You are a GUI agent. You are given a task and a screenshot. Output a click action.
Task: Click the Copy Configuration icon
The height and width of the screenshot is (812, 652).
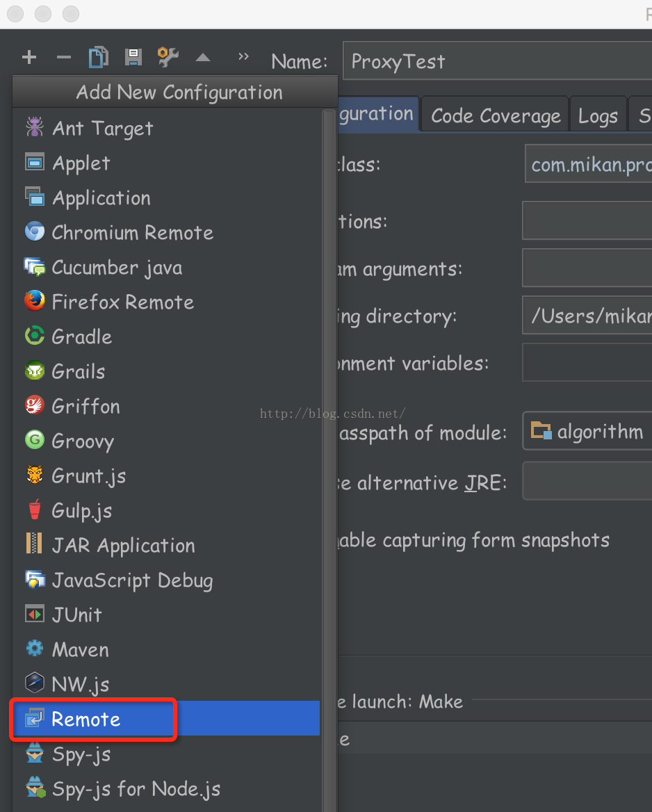[99, 57]
